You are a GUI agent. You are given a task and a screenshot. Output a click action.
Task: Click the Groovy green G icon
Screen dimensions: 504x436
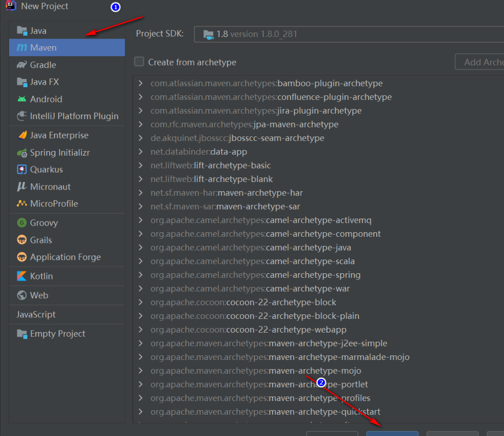(21, 223)
